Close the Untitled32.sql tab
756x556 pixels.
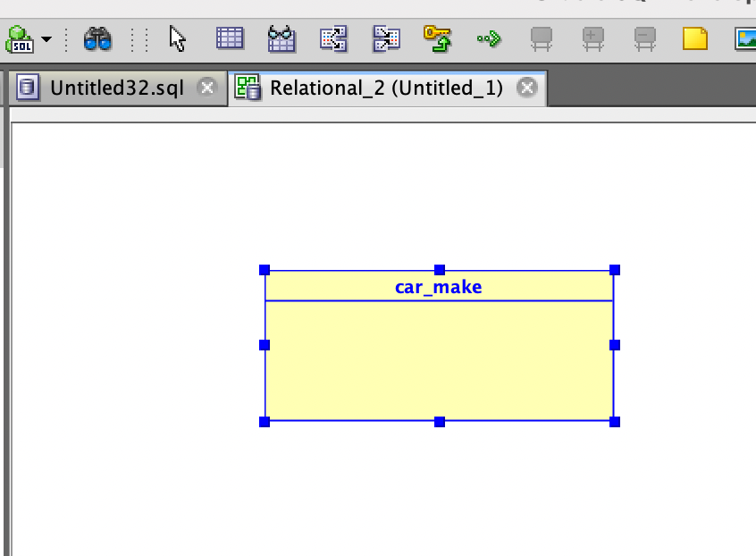click(207, 88)
